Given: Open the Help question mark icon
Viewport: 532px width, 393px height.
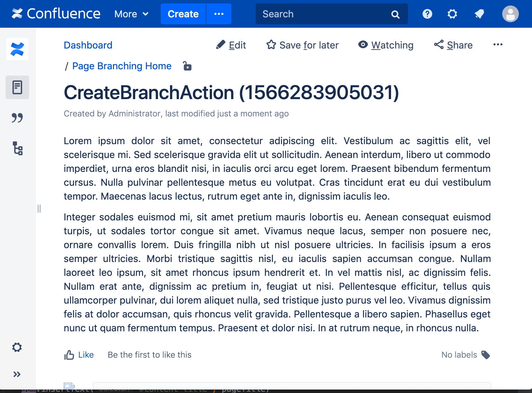Looking at the screenshot, I should pyautogui.click(x=427, y=14).
